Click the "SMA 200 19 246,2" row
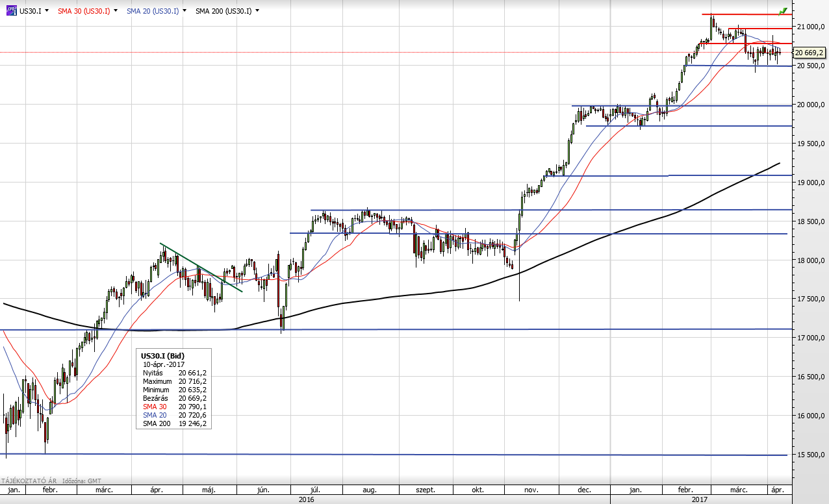 174,423
